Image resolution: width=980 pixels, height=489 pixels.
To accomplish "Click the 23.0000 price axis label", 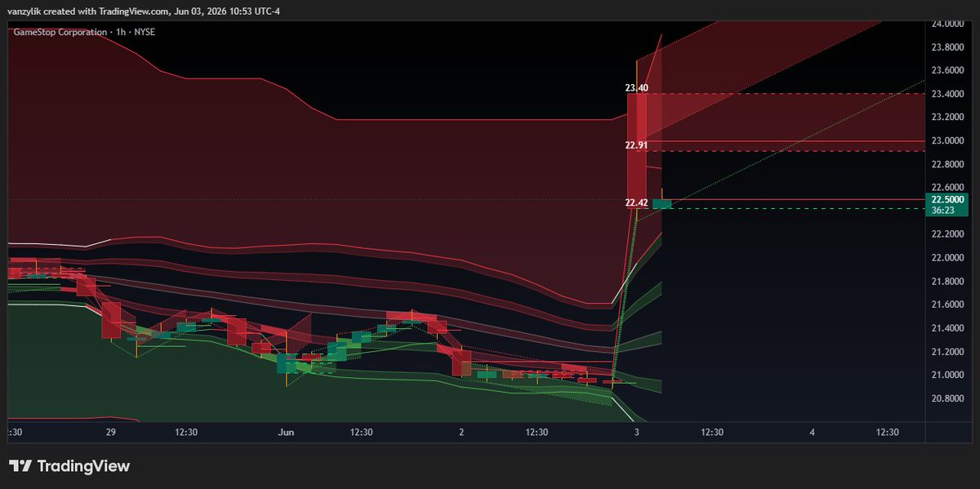I will pyautogui.click(x=947, y=140).
